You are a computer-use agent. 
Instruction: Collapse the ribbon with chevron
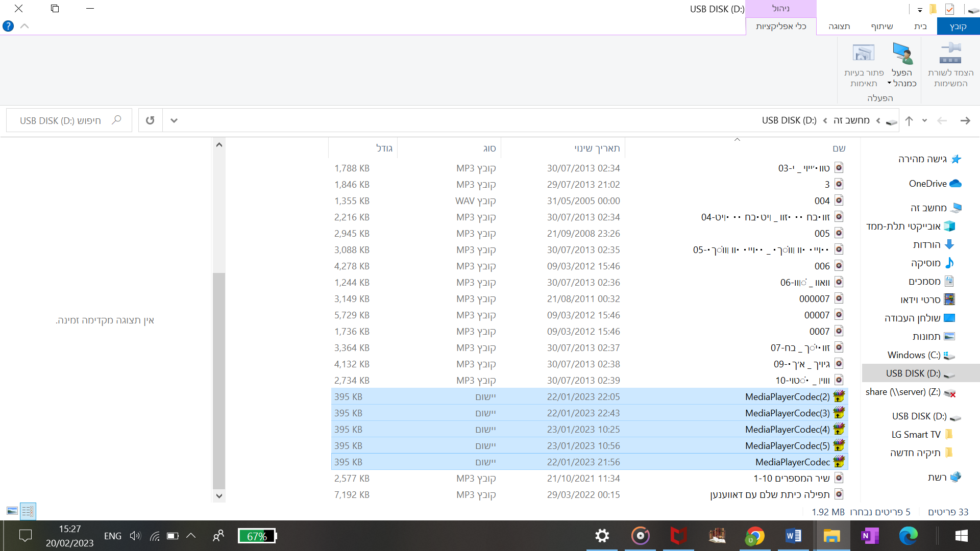click(24, 26)
